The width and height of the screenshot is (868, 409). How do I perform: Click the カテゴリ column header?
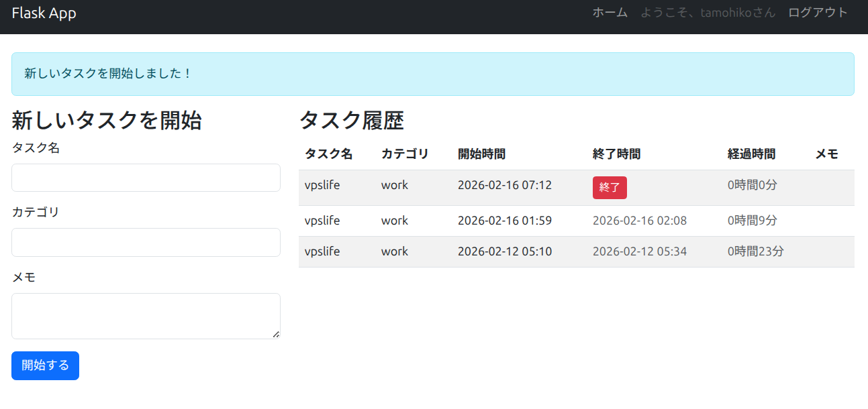click(405, 154)
